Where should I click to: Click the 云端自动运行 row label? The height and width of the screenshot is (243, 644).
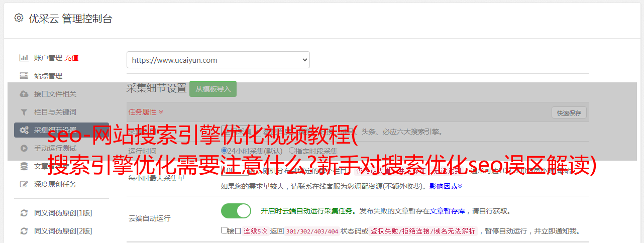tap(150, 218)
